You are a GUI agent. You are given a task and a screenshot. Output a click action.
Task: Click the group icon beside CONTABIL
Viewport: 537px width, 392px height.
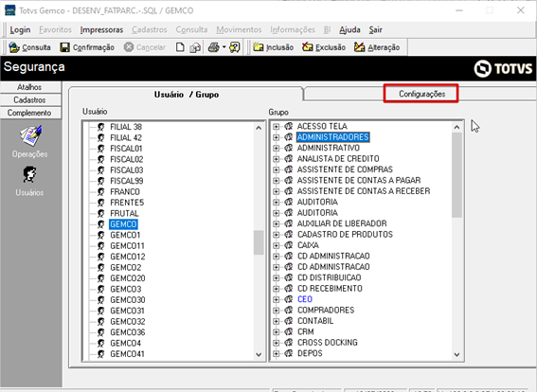pos(289,321)
